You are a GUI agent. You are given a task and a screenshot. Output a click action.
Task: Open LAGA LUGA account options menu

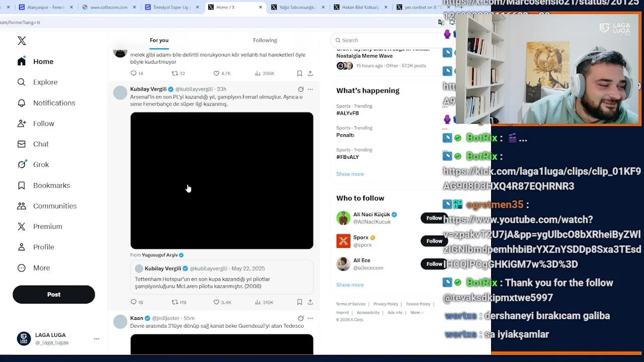pos(97,339)
